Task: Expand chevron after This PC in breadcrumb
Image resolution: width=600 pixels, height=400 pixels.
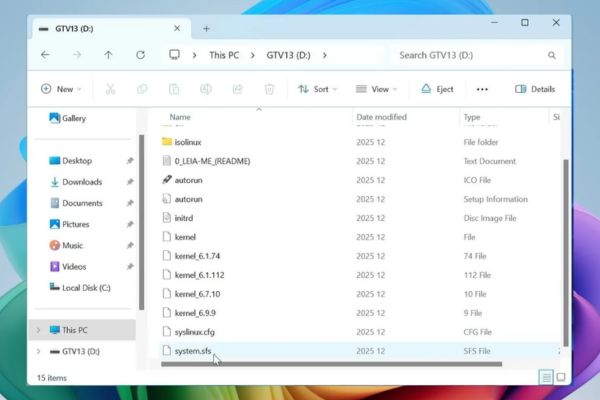Action: pyautogui.click(x=253, y=55)
